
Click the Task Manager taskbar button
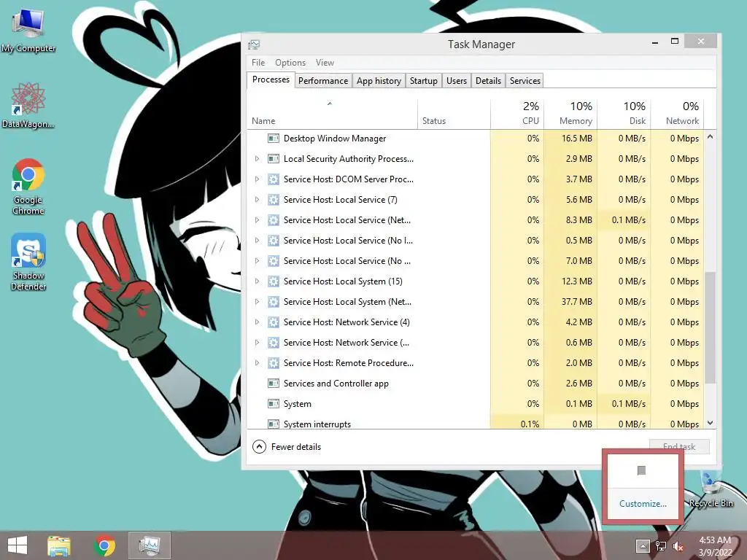(x=149, y=545)
